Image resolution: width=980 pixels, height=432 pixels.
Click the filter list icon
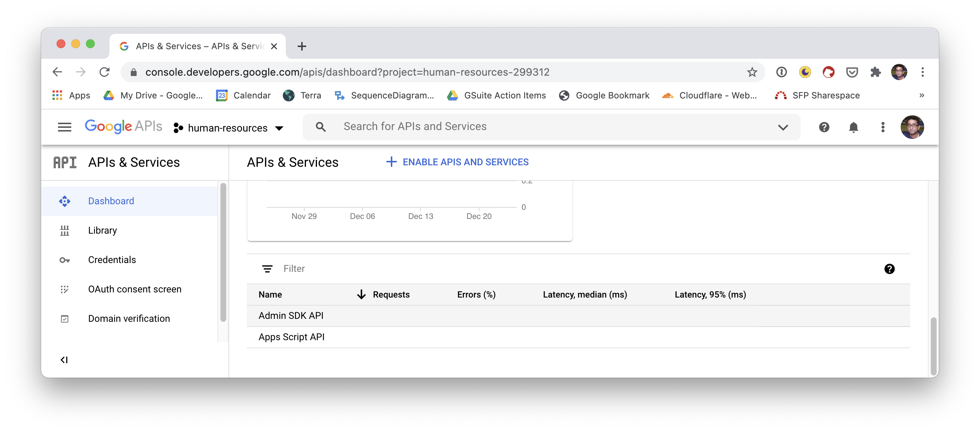point(267,269)
